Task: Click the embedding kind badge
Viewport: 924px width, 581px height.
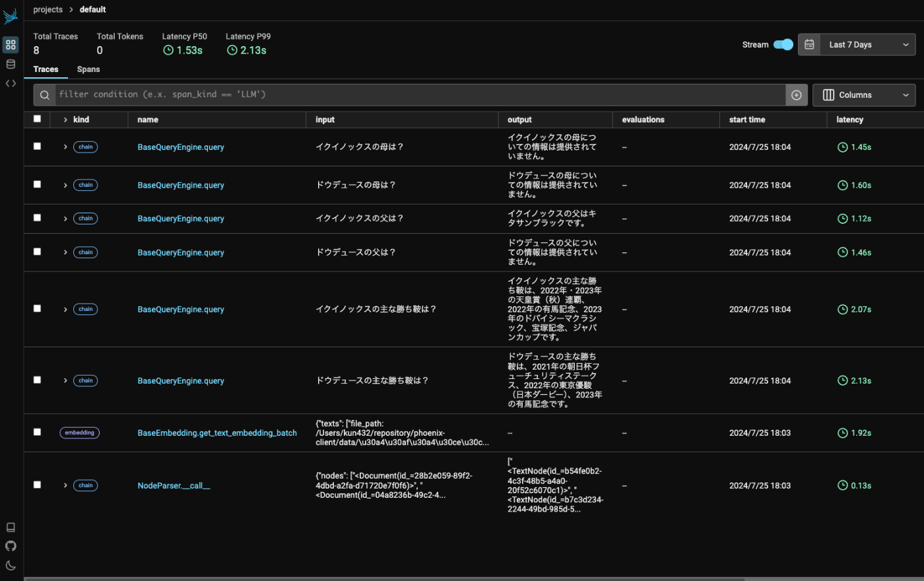Action: (79, 433)
